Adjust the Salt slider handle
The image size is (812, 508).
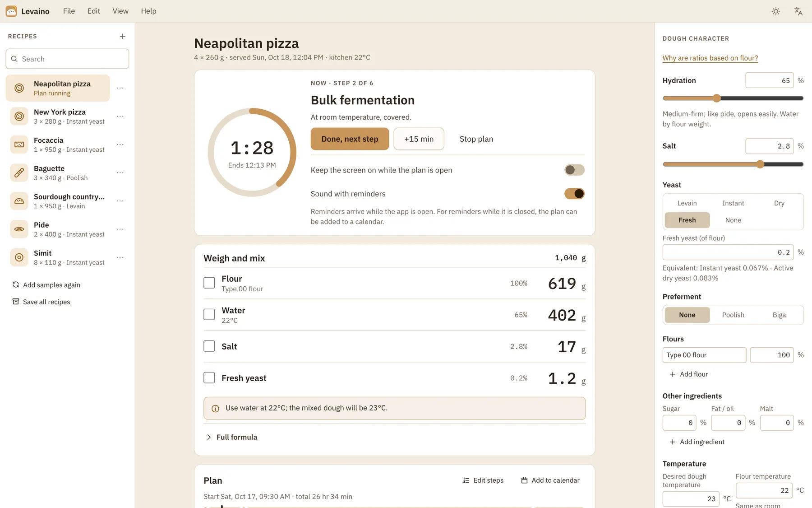tap(760, 164)
